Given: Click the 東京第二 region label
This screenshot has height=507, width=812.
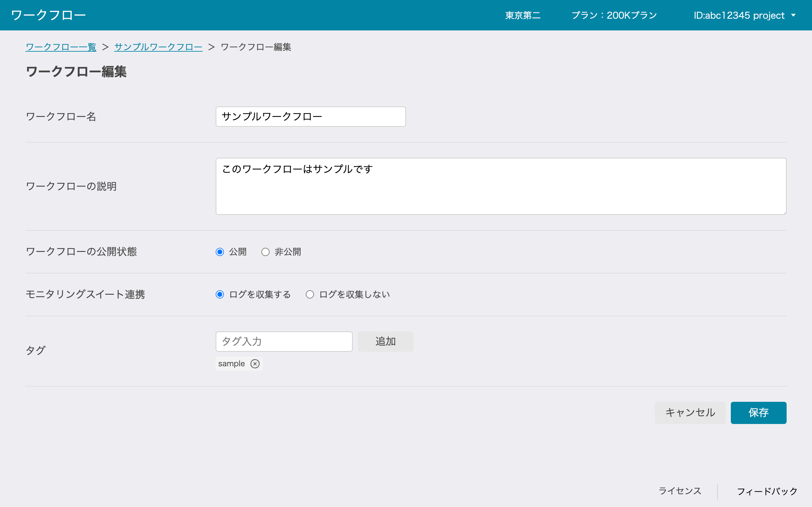Looking at the screenshot, I should pyautogui.click(x=522, y=15).
